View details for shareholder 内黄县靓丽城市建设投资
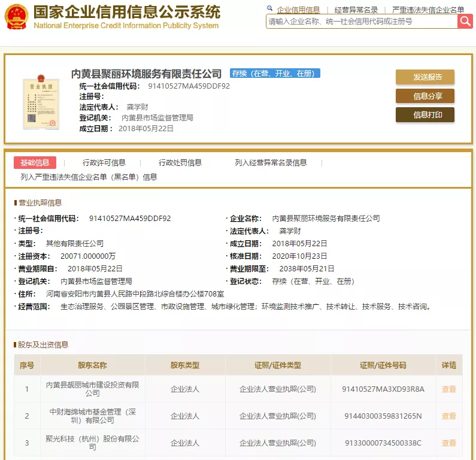The width and height of the screenshot is (476, 460). [x=448, y=389]
